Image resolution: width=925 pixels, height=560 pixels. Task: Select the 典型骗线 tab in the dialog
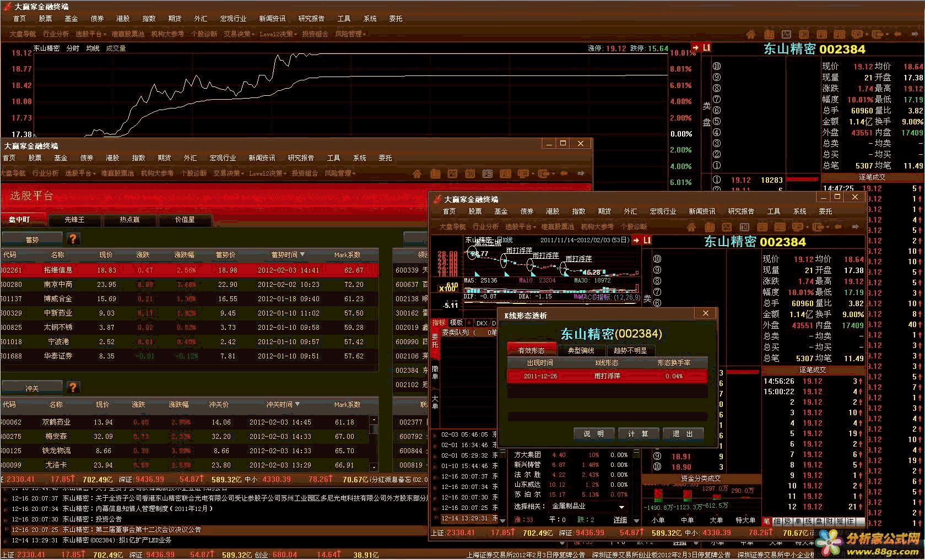point(581,350)
